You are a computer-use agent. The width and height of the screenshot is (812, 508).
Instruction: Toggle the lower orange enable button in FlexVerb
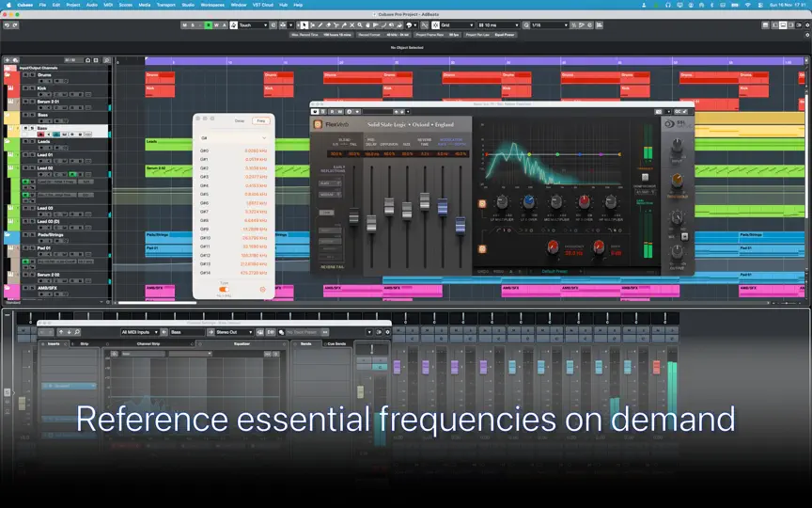tap(482, 249)
